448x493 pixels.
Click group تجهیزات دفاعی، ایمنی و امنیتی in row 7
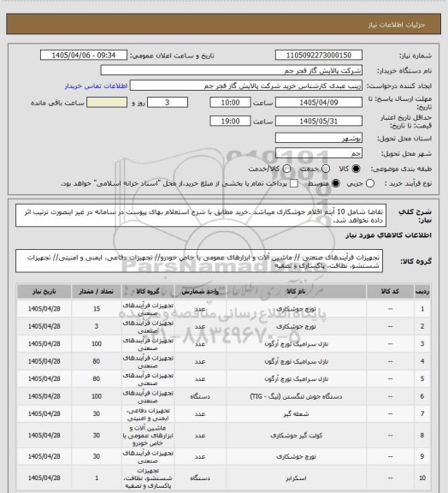pos(148,414)
